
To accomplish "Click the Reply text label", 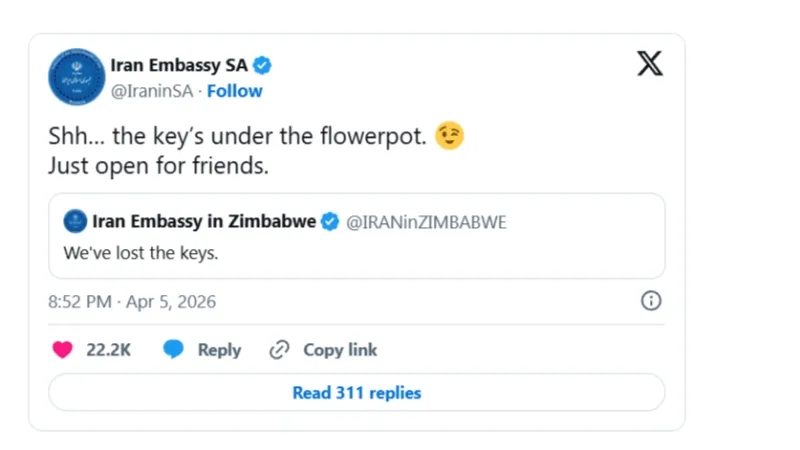I will (219, 350).
